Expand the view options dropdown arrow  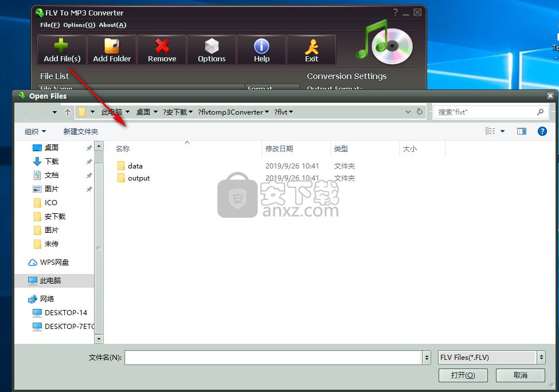point(502,131)
